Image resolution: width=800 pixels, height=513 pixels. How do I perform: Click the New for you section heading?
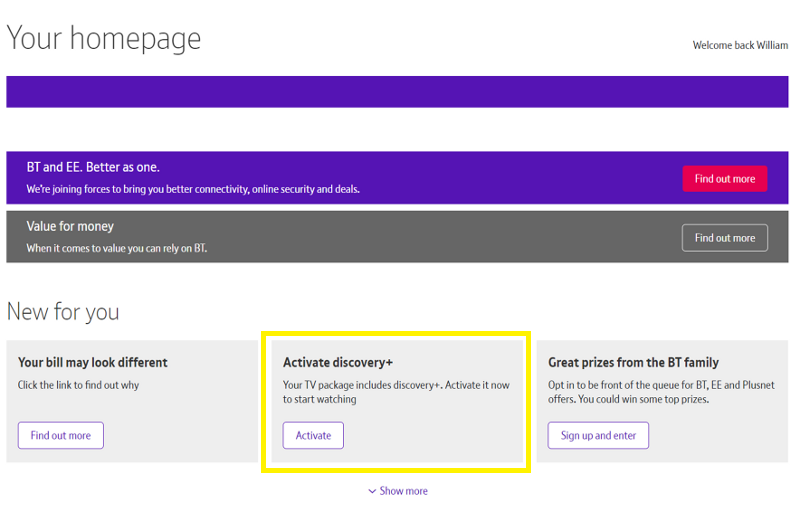pos(63,311)
